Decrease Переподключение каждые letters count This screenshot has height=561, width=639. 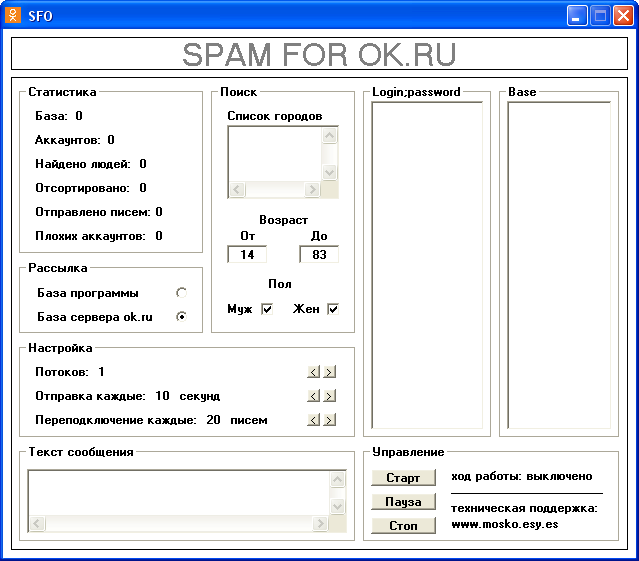click(313, 420)
